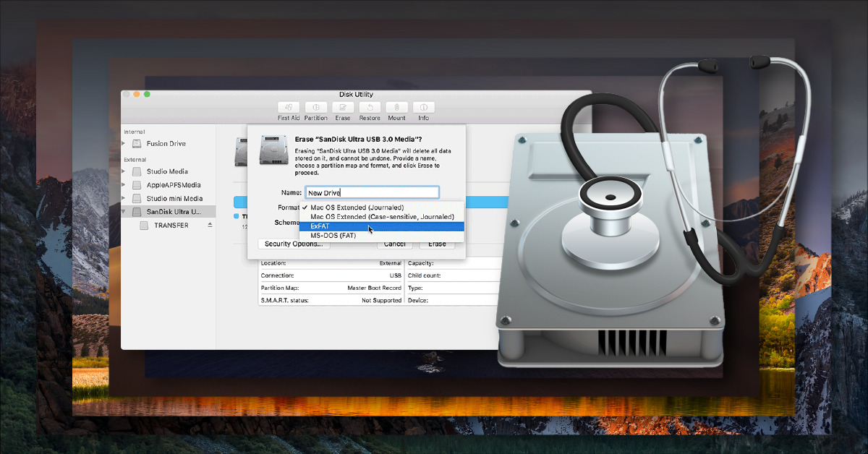868x454 pixels.
Task: Confirm with the Erase button
Action: 437,244
